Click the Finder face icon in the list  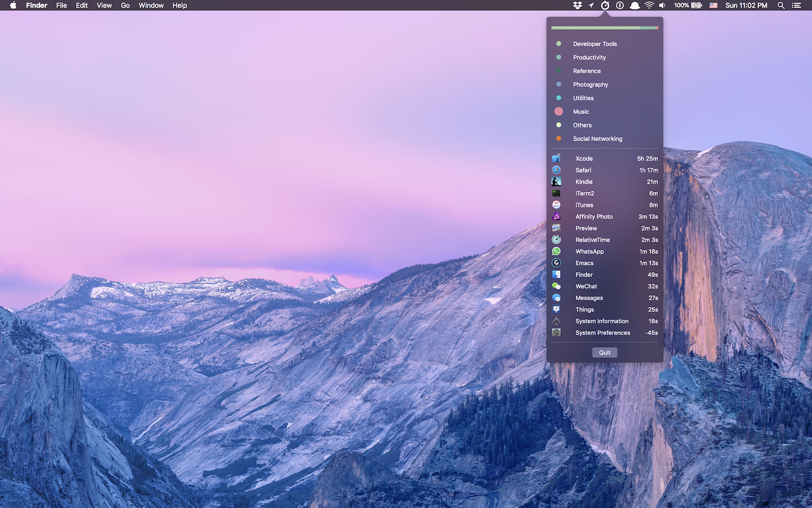[x=556, y=275]
